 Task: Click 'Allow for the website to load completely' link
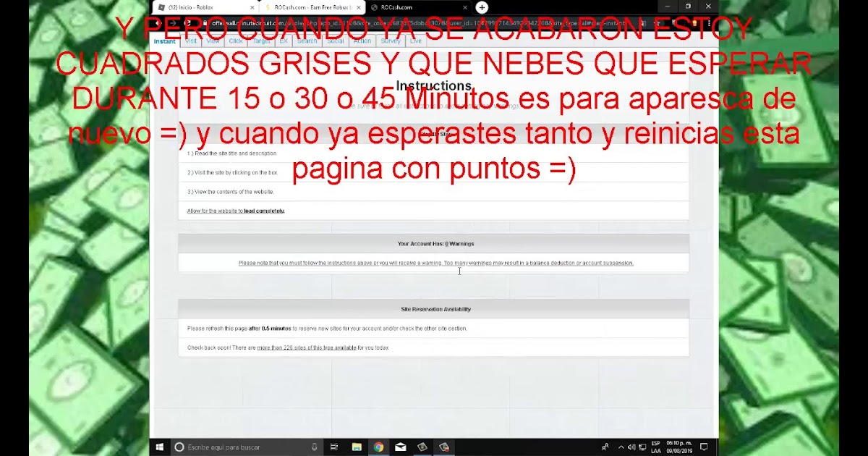236,211
